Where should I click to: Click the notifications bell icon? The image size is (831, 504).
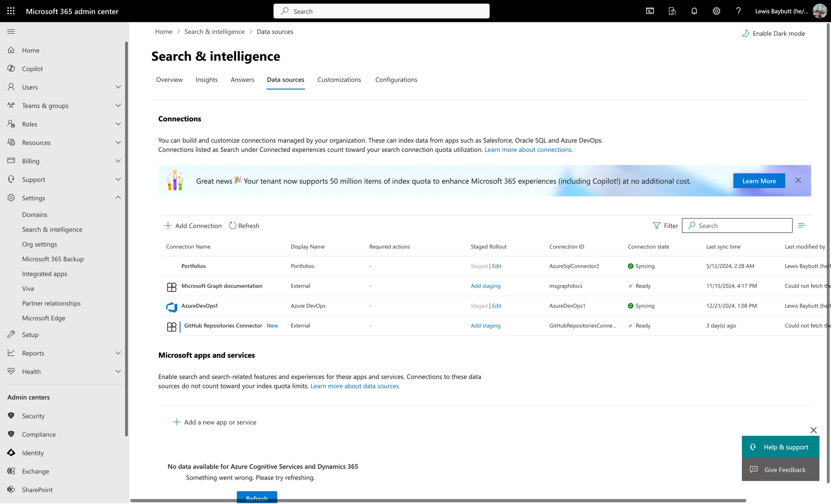click(694, 11)
